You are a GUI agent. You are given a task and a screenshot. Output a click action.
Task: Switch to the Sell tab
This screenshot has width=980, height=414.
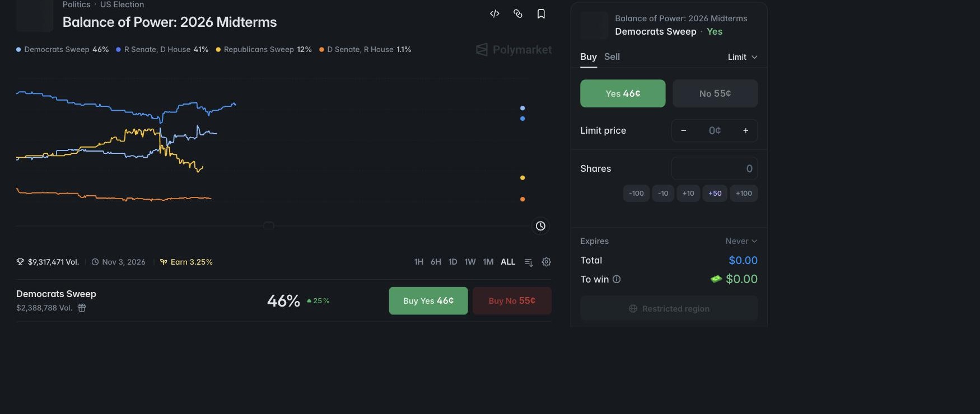coord(612,57)
